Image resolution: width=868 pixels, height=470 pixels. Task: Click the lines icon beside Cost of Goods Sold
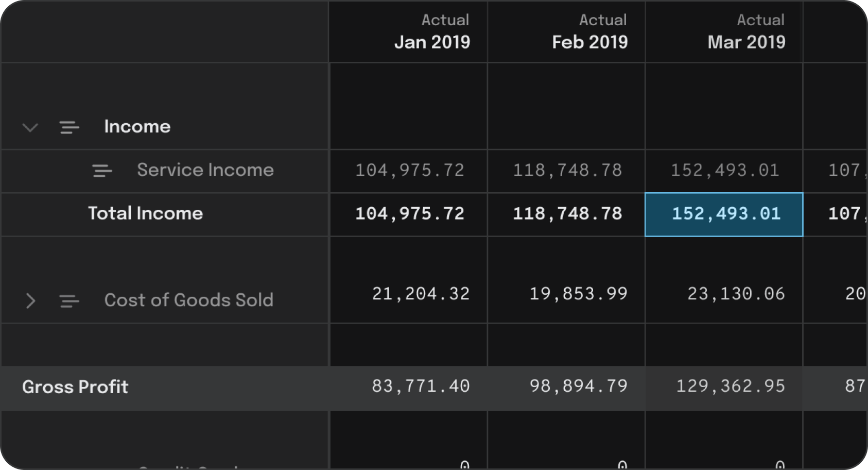point(69,300)
